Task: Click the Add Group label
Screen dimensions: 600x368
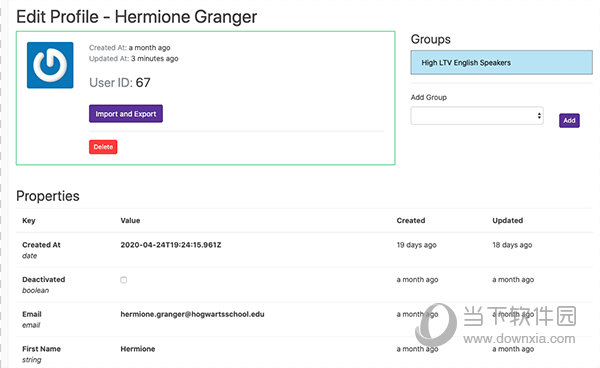Action: (x=429, y=97)
